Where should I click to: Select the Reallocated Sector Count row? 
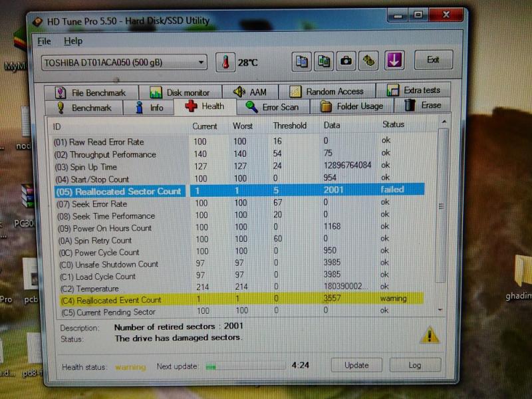tap(239, 191)
